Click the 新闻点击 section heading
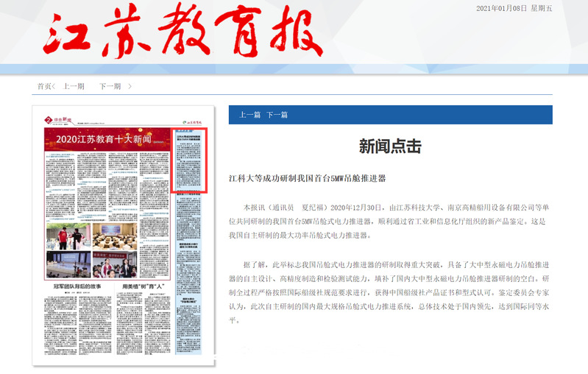This screenshot has height=374, width=588. [390, 146]
